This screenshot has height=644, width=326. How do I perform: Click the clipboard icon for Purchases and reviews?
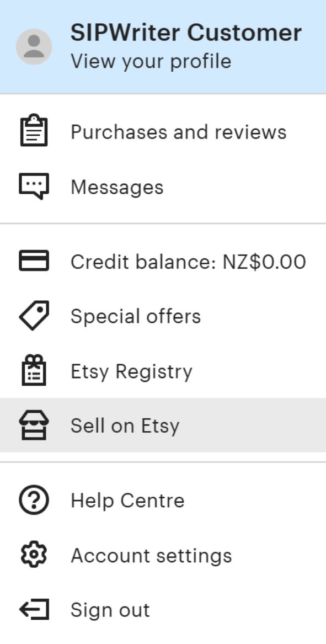pyautogui.click(x=34, y=131)
